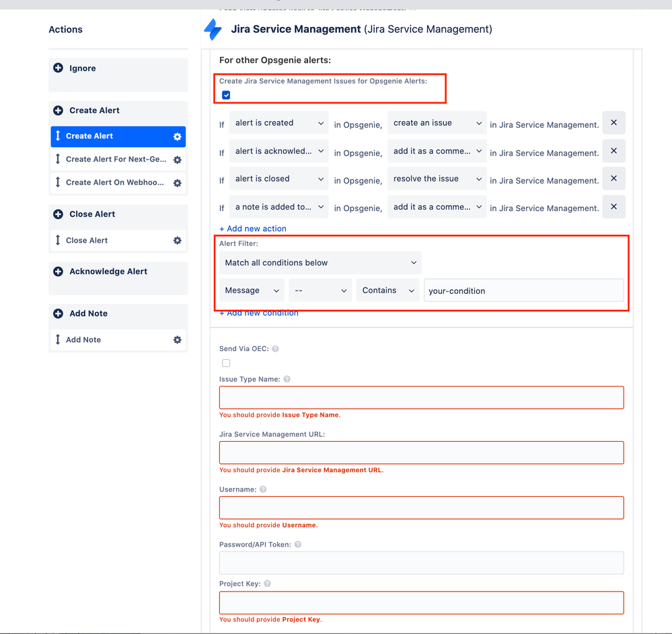The image size is (672, 634).
Task: Select Create Alert On Webhoo... action
Action: coord(118,182)
